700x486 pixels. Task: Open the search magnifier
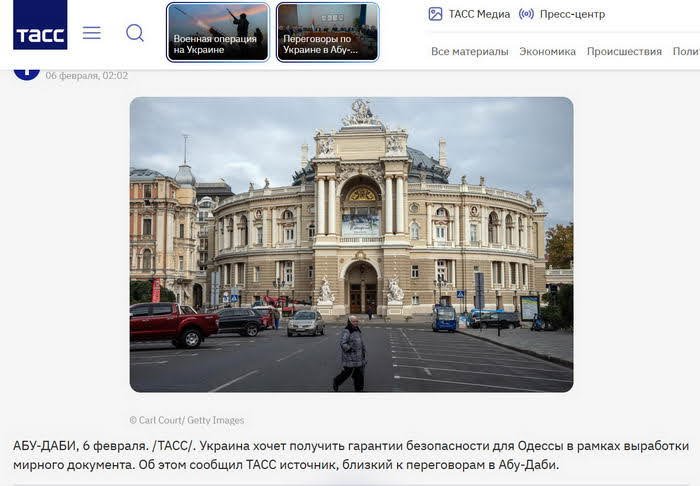point(134,33)
